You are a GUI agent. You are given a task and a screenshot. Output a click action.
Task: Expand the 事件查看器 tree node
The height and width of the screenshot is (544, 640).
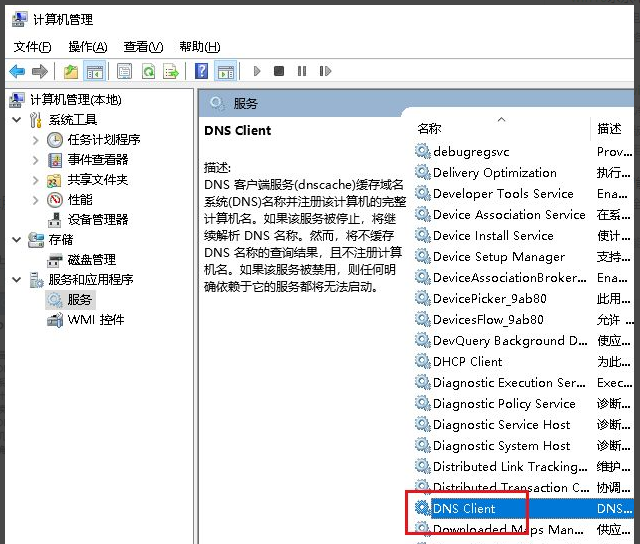pyautogui.click(x=36, y=160)
